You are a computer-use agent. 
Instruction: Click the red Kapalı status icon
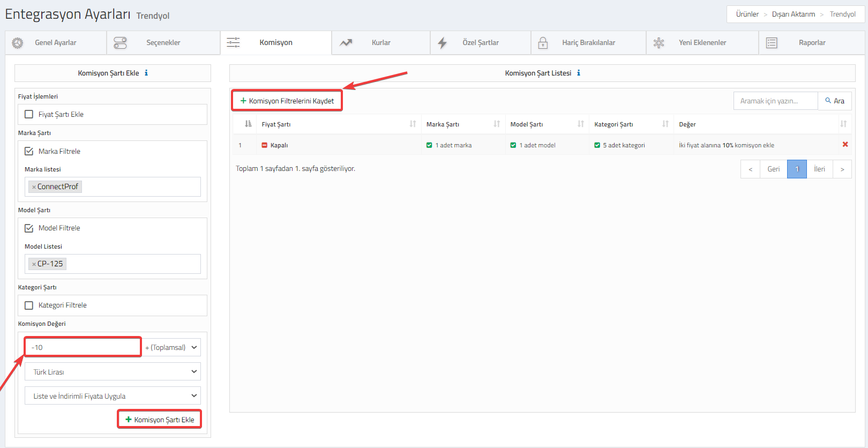(x=265, y=145)
